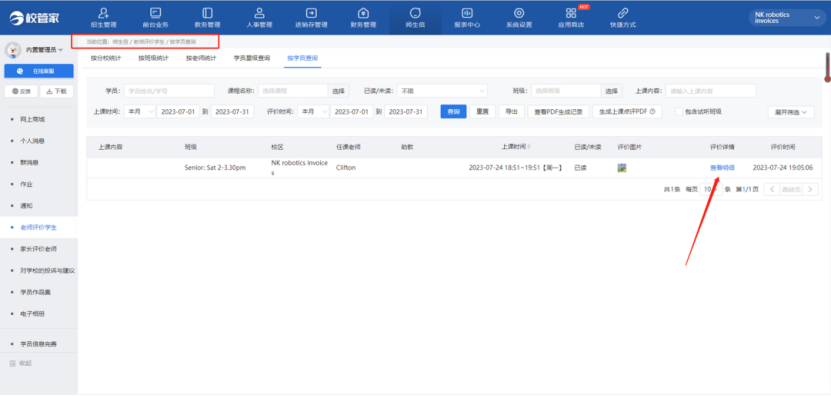This screenshot has width=831, height=396.
Task: Switch to the 学员星级查询 tab
Action: [252, 58]
